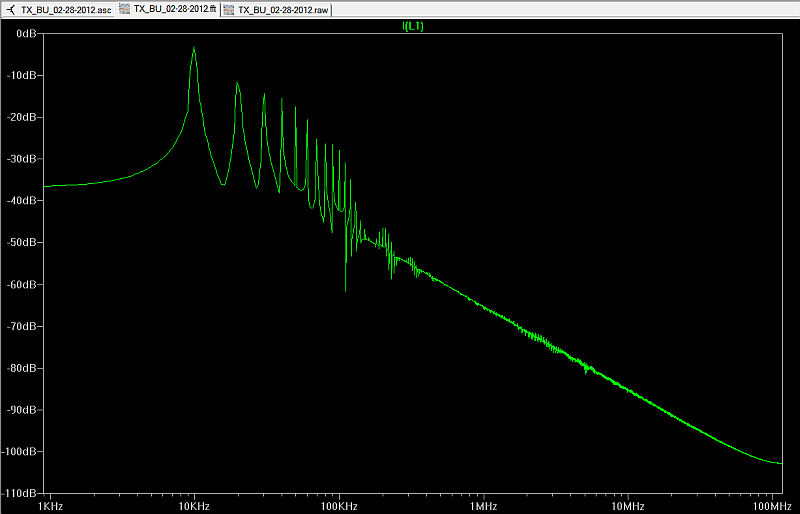Switch to the TX_BU_02-28-2012.asc schematic tab
800x514 pixels.
pos(66,9)
